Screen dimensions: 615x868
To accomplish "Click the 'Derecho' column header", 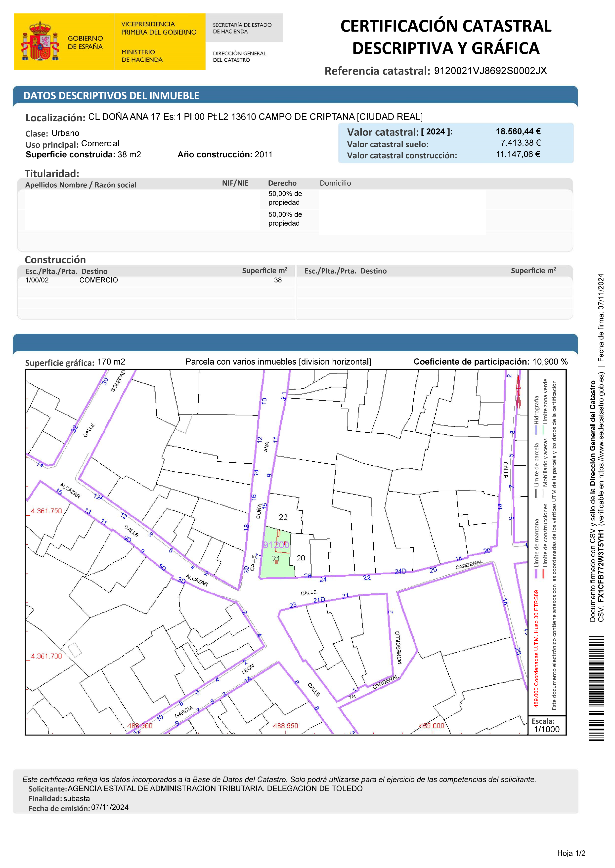I will point(282,183).
